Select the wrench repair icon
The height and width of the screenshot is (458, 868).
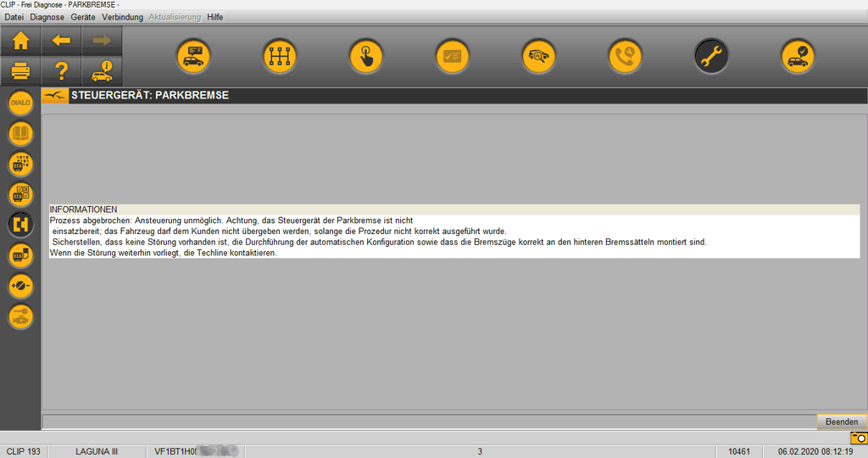[x=711, y=57]
